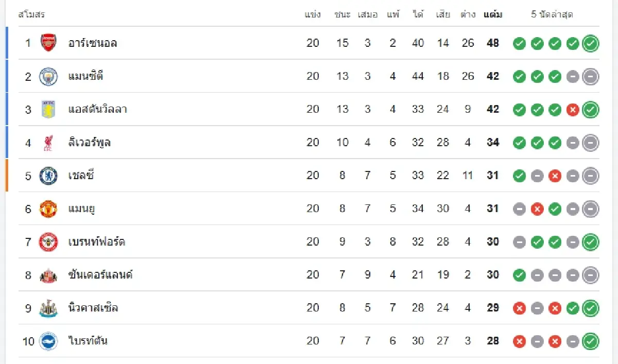Click the Manchester City club crest
The width and height of the screenshot is (618, 364).
[49, 76]
